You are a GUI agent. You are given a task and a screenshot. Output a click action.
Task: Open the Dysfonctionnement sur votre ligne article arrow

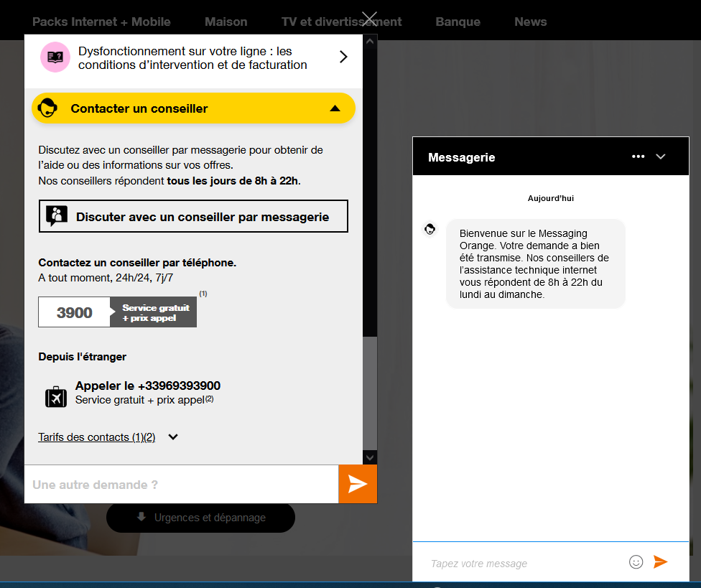pyautogui.click(x=343, y=57)
